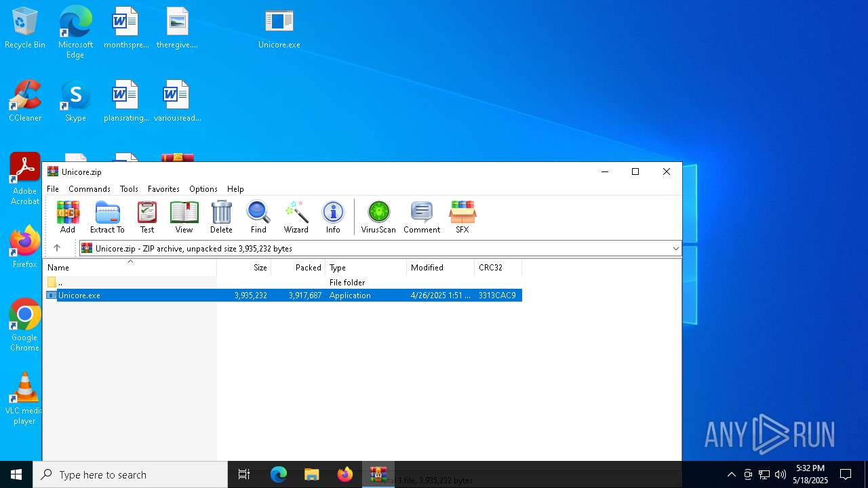The image size is (868, 488).
Task: Select the Unicore.exe row in archive
Action: point(283,296)
